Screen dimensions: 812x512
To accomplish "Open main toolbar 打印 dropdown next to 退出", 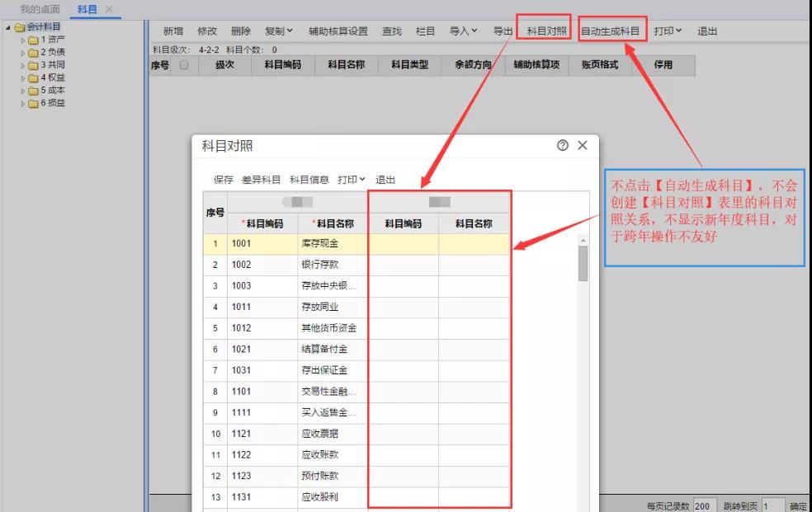I will 668,31.
